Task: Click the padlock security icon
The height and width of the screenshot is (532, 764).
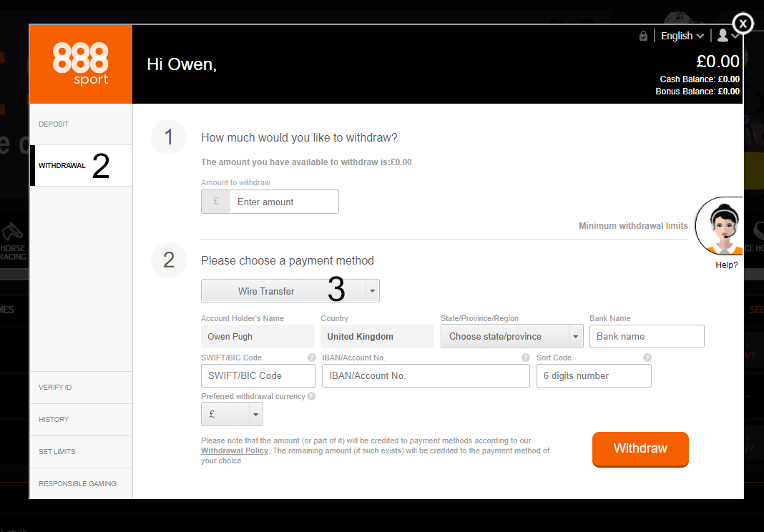Action: click(643, 36)
